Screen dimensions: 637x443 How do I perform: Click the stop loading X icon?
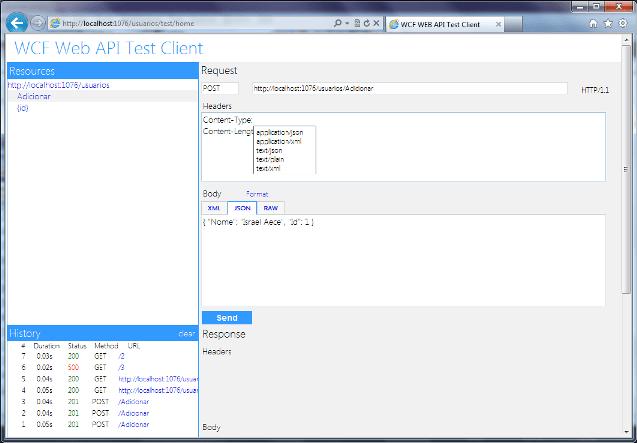[x=379, y=22]
